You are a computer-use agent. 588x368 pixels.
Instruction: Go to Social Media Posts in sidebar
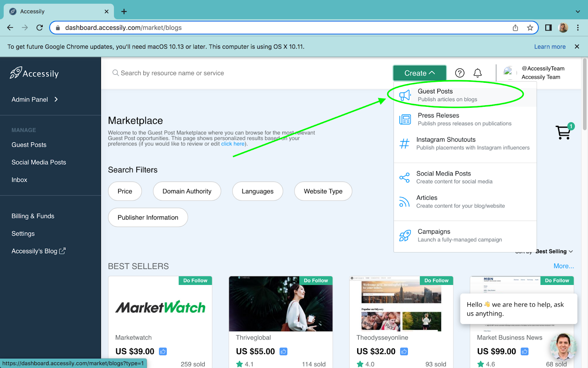39,162
